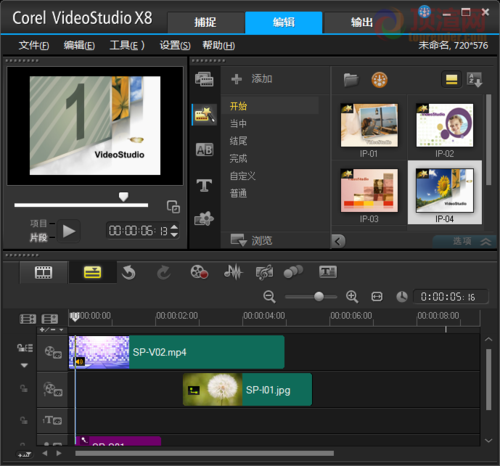Open the Media library panel icon
Image resolution: width=500 pixels, height=466 pixels.
point(204,79)
